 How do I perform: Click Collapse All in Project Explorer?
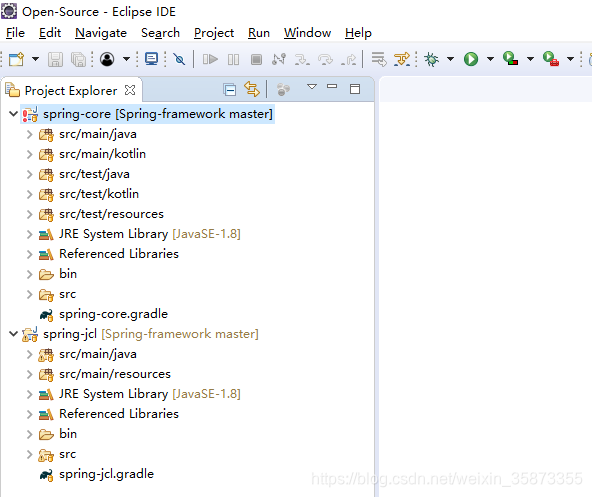point(230,90)
